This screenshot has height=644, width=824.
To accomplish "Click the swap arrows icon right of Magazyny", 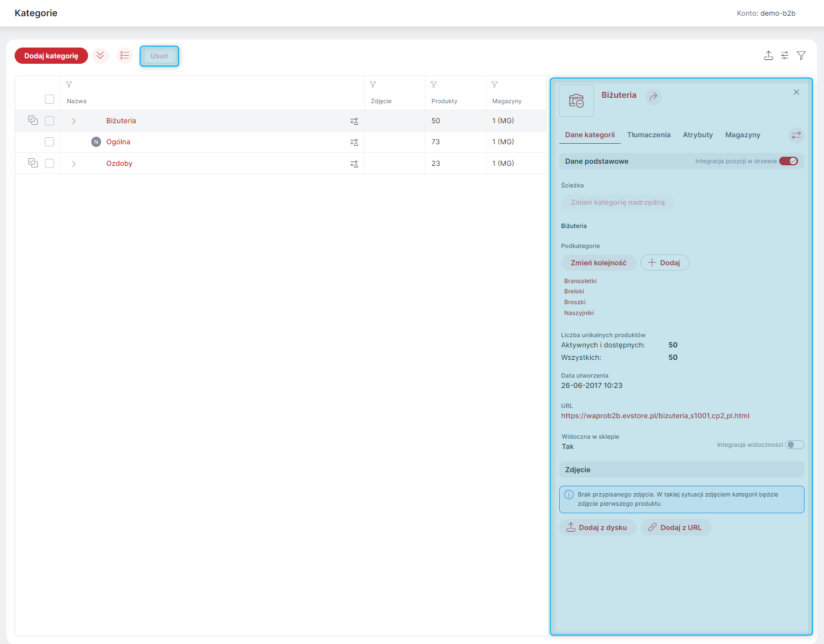I will pos(796,135).
